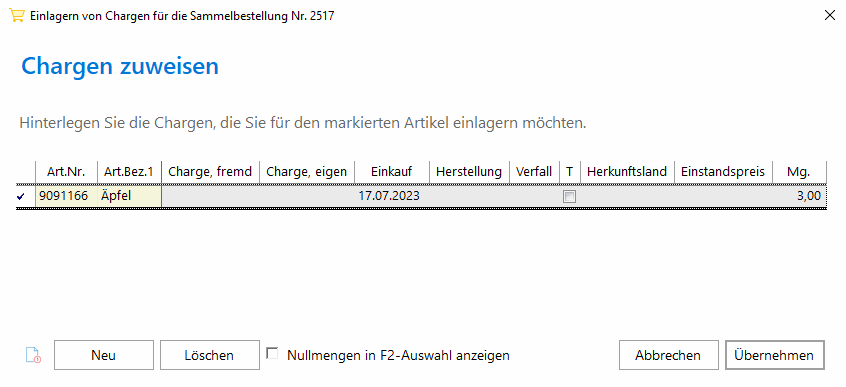Click the Einstandspreis column header
The width and height of the screenshot is (846, 387).
723,172
